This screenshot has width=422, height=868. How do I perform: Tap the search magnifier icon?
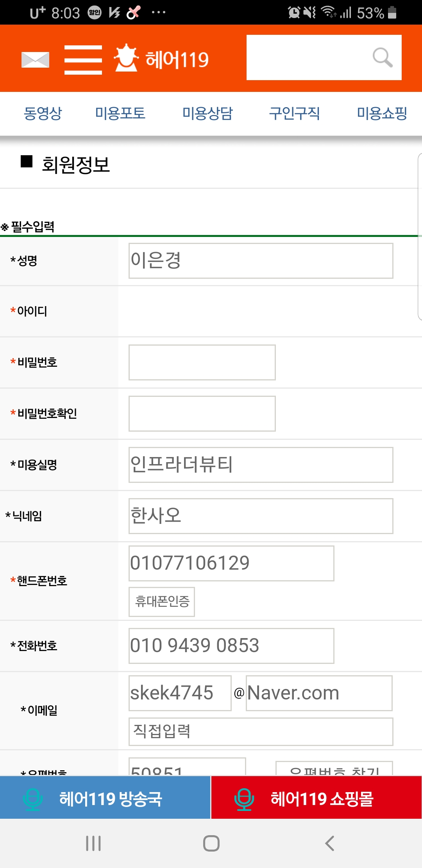382,57
